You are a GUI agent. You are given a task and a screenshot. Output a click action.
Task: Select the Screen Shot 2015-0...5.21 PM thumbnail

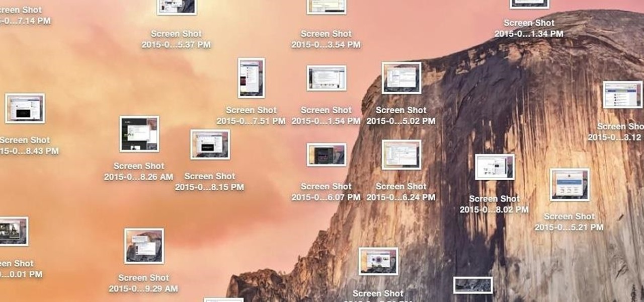[x=570, y=185]
